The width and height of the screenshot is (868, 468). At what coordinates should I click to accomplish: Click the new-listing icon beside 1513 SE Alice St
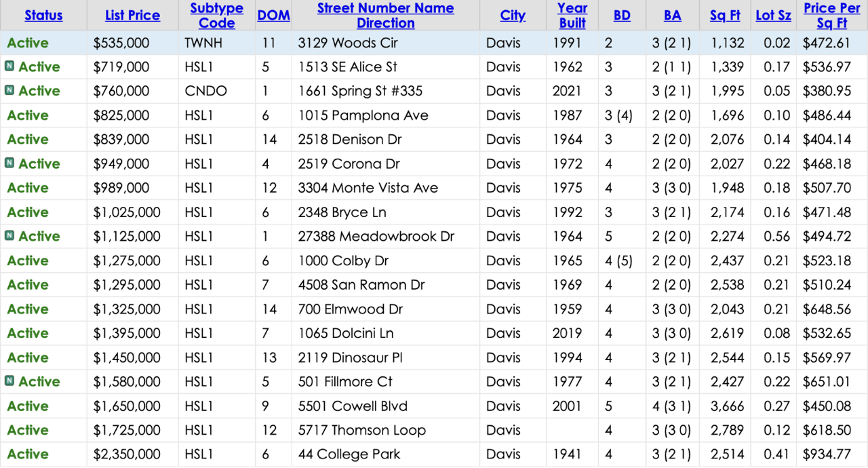(x=9, y=66)
